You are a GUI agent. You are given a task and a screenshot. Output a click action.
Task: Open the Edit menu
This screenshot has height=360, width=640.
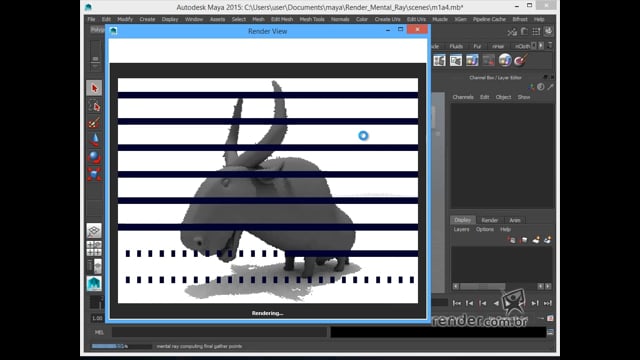pyautogui.click(x=106, y=19)
